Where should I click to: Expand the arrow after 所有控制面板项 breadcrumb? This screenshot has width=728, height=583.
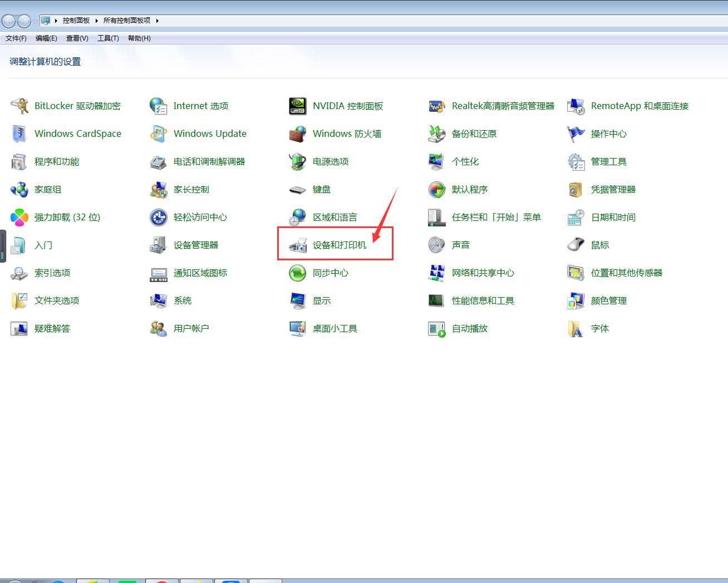(x=158, y=21)
